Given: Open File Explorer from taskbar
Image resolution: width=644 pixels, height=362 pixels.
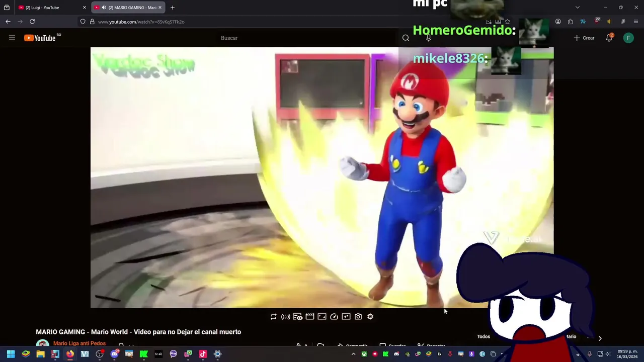Looking at the screenshot, I should (x=40, y=354).
